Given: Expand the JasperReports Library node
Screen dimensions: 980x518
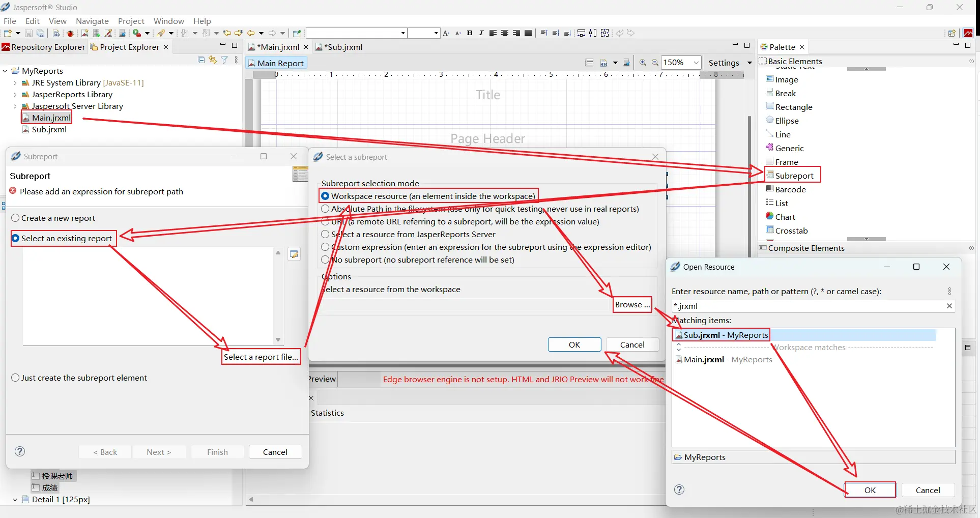Looking at the screenshot, I should 15,95.
